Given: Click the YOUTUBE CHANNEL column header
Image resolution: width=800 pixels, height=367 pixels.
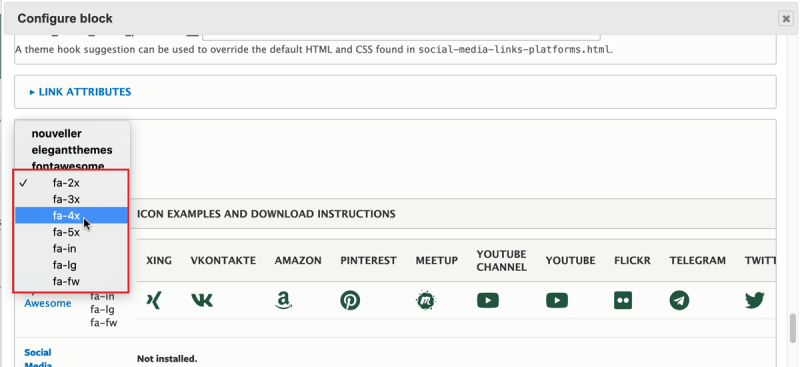Looking at the screenshot, I should 502,261.
